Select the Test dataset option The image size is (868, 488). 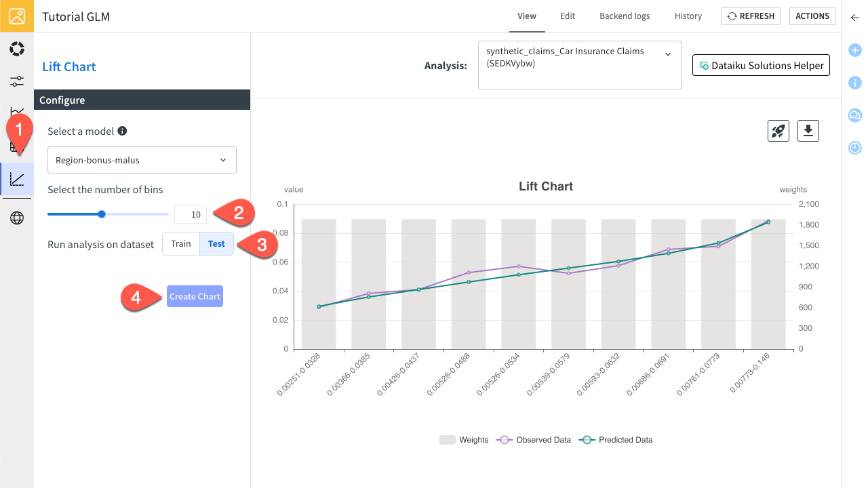coord(216,243)
